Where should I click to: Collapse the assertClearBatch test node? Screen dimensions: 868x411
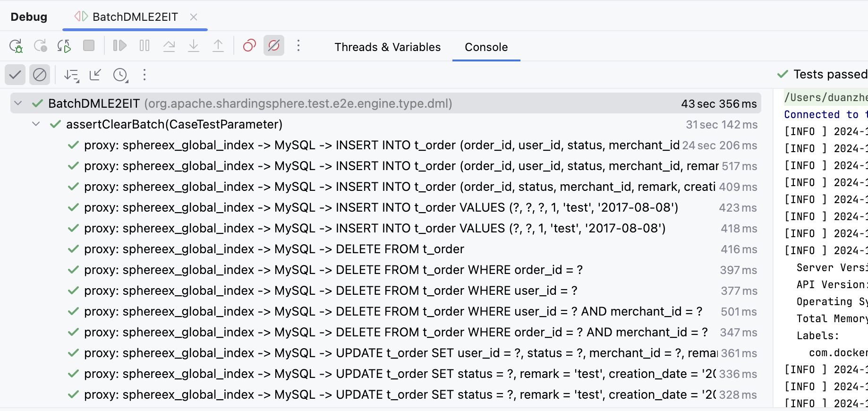36,124
